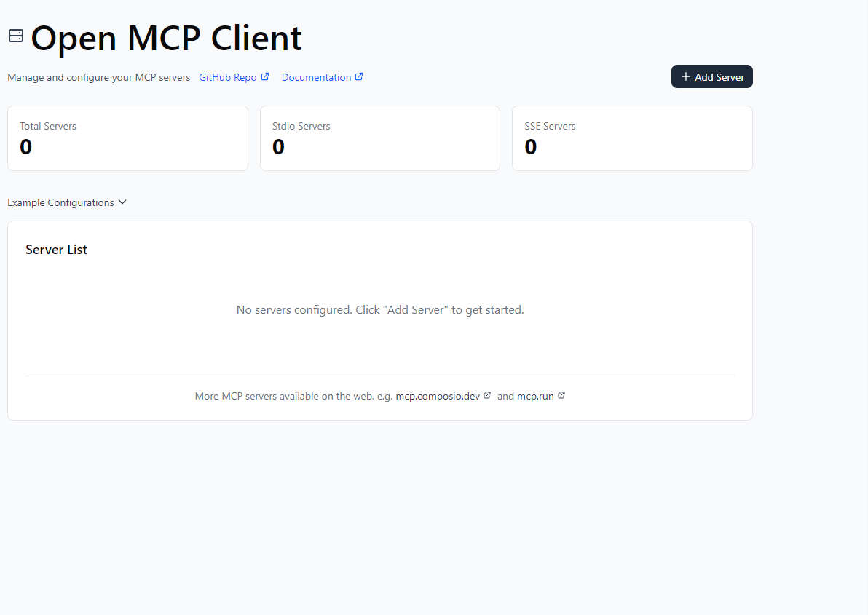Click the chevron next to Example Configurations
The height and width of the screenshot is (615, 868).
(x=122, y=202)
